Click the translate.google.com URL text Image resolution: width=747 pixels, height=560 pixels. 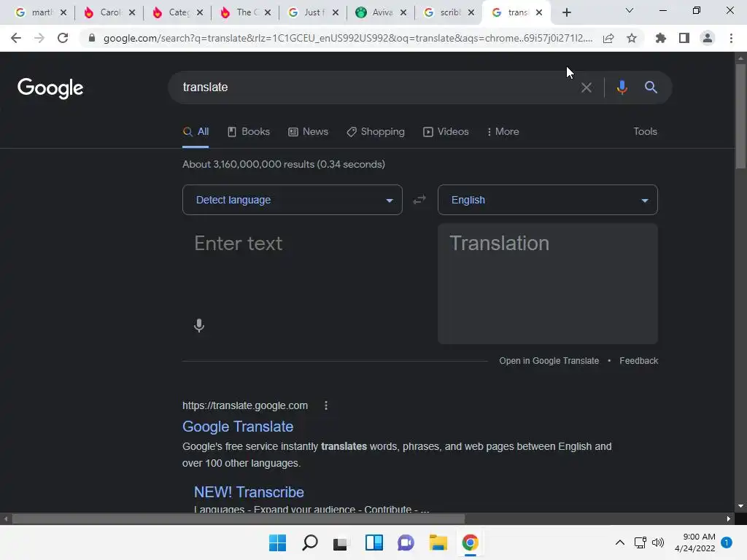click(x=245, y=405)
